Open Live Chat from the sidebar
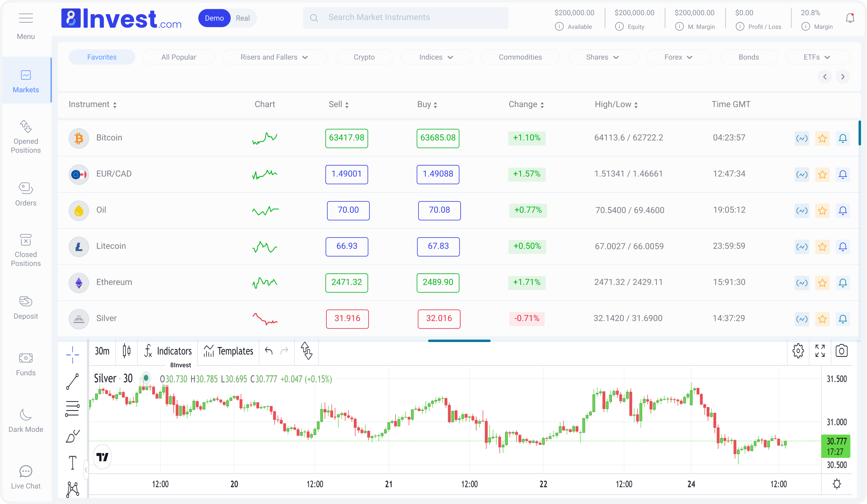 pyautogui.click(x=25, y=477)
